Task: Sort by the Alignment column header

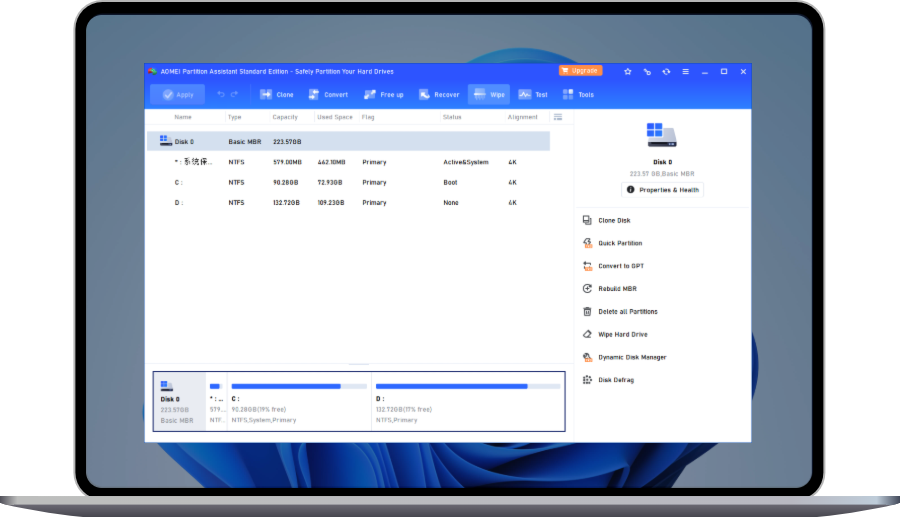Action: point(522,117)
